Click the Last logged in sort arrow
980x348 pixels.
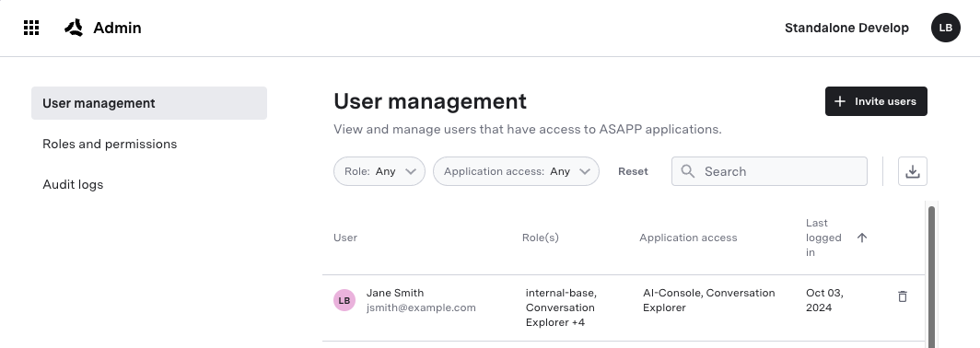click(x=862, y=238)
